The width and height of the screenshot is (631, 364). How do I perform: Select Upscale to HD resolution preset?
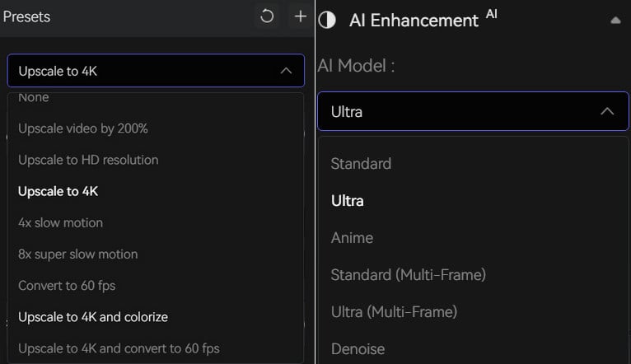(x=88, y=160)
